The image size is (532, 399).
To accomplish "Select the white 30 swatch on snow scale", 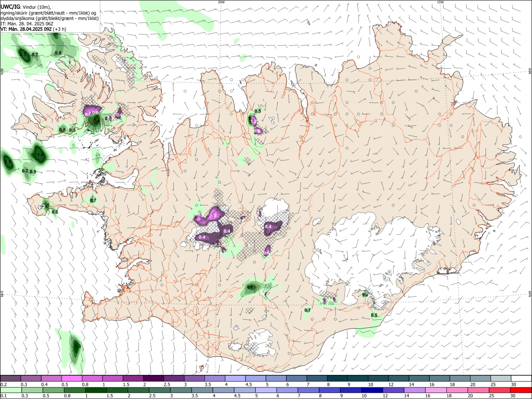I will click(x=521, y=378).
